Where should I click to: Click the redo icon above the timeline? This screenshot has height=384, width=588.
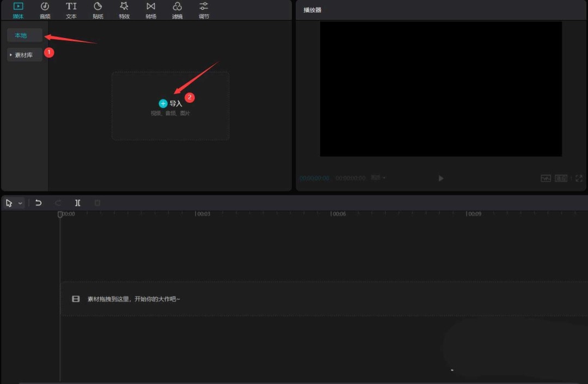click(58, 202)
